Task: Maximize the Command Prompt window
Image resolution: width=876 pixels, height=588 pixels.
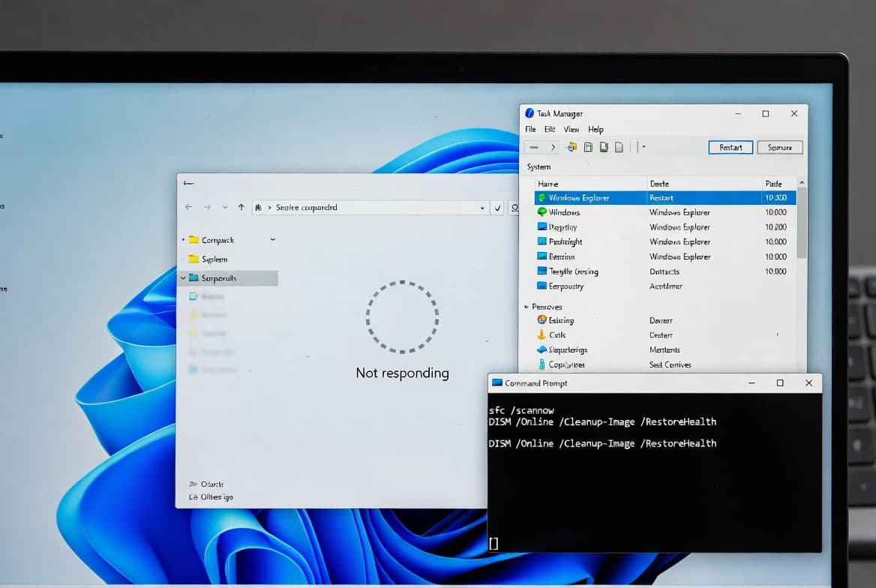Action: point(780,382)
